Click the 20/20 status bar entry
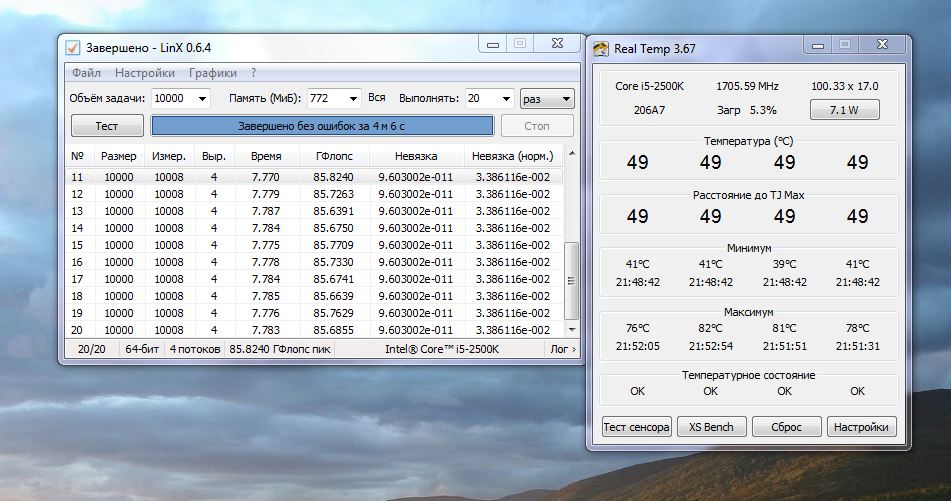The height and width of the screenshot is (501, 951). 92,349
